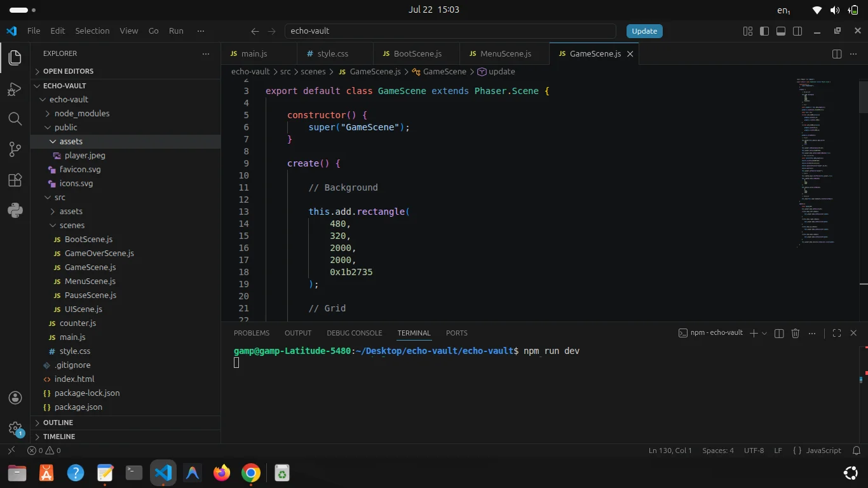Image resolution: width=868 pixels, height=488 pixels.
Task: Expand the OPEN EDITORS section
Action: coord(126,71)
